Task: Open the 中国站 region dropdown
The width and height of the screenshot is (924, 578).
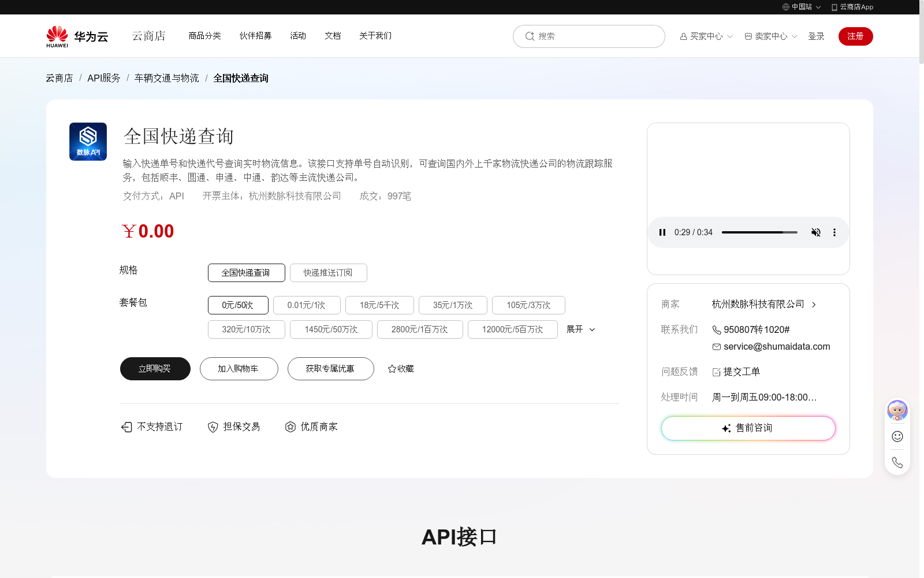Action: pyautogui.click(x=802, y=7)
